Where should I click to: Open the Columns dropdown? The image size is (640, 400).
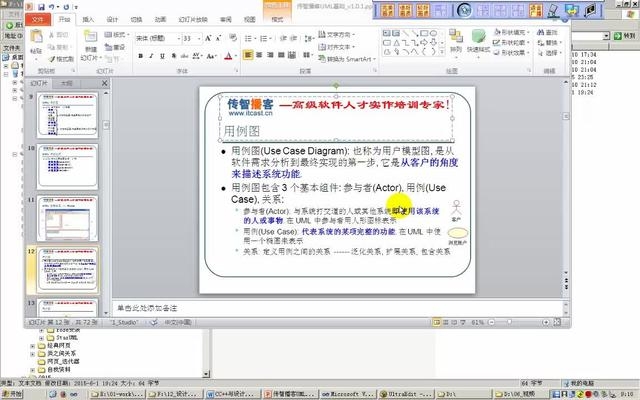point(307,55)
